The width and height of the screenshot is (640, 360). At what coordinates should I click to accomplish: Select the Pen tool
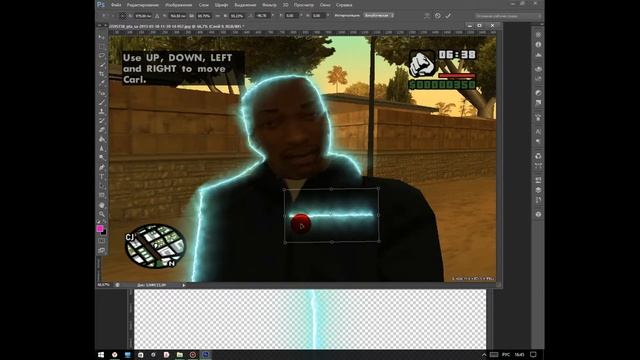click(x=102, y=167)
